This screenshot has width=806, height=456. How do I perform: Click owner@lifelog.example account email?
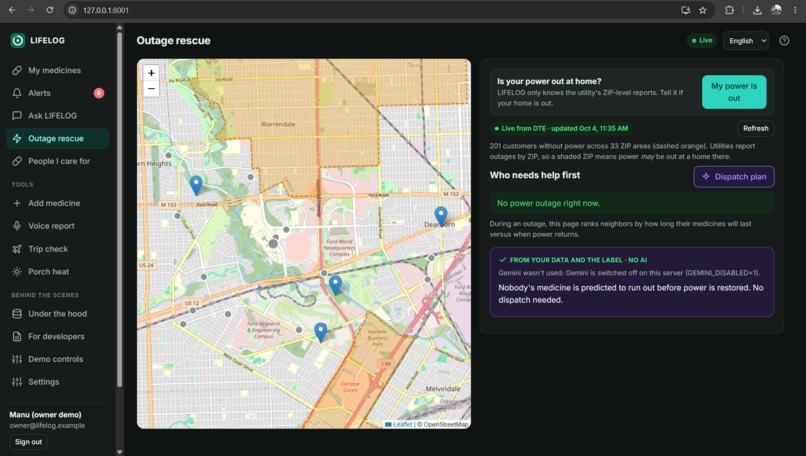pos(47,426)
